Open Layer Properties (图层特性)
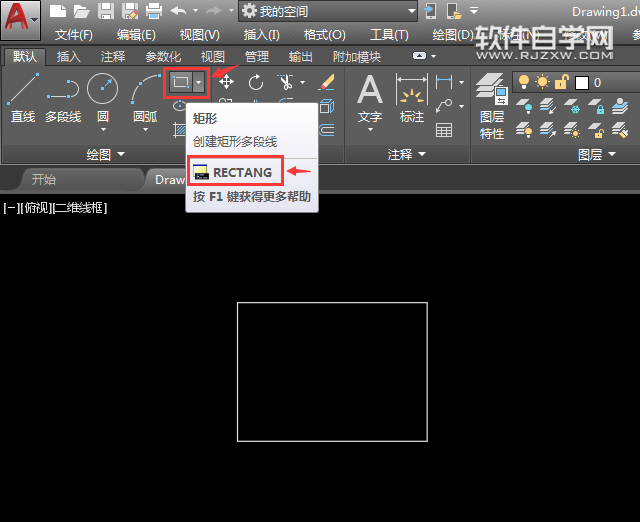Image resolution: width=640 pixels, height=522 pixels. (x=491, y=106)
